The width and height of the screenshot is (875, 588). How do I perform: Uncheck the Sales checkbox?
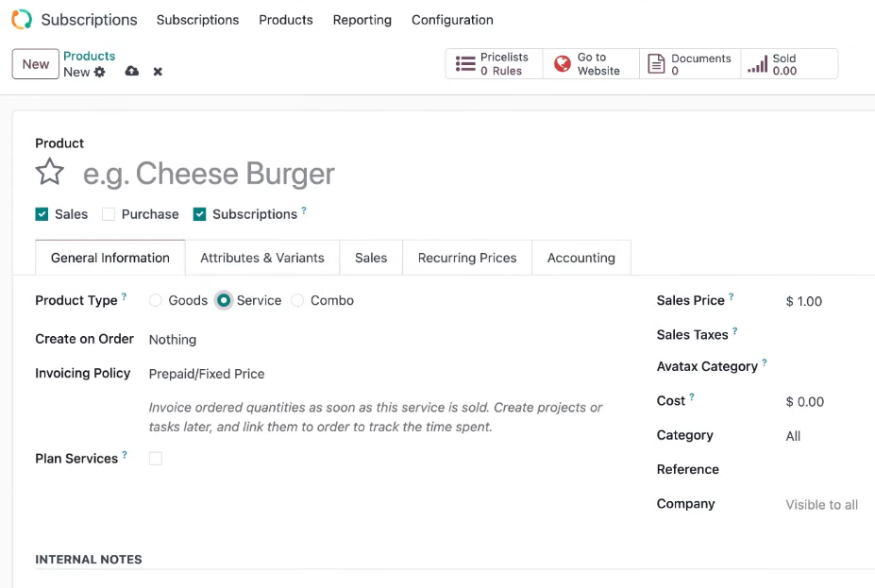pos(42,214)
